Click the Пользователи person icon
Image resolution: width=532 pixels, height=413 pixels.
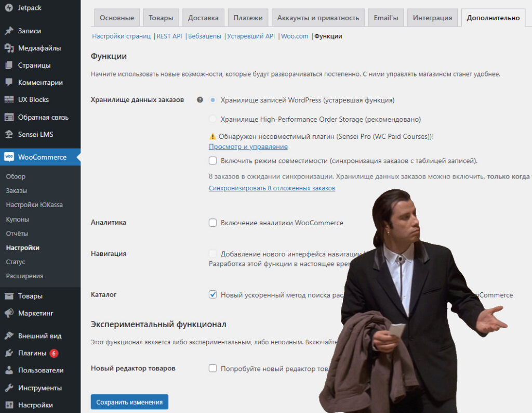[x=9, y=370]
